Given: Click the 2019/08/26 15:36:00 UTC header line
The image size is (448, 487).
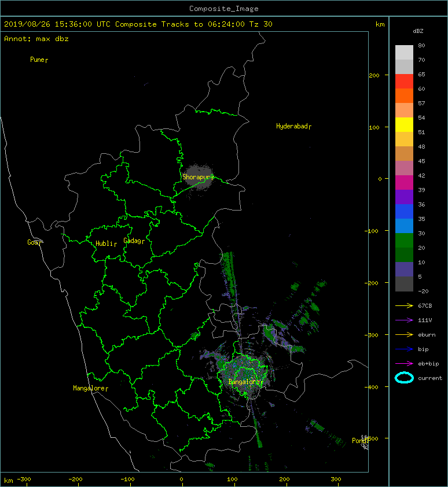Looking at the screenshot, I should [x=138, y=24].
